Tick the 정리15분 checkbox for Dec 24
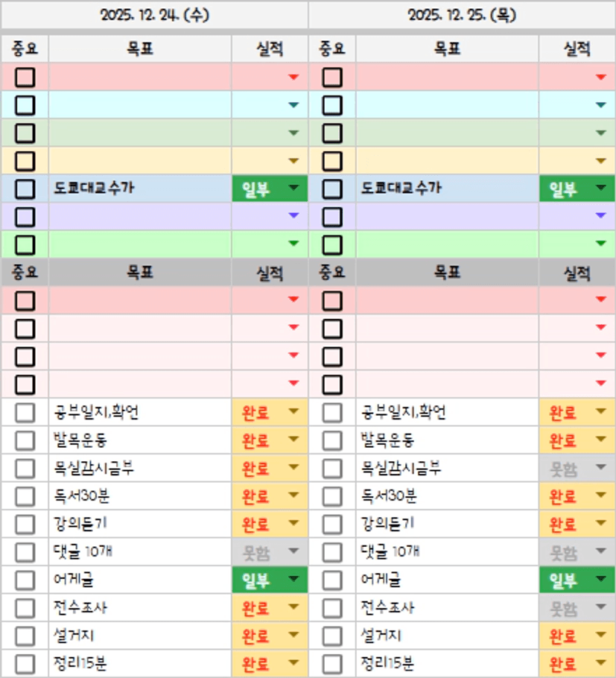Image resolution: width=616 pixels, height=678 pixels. click(x=25, y=663)
